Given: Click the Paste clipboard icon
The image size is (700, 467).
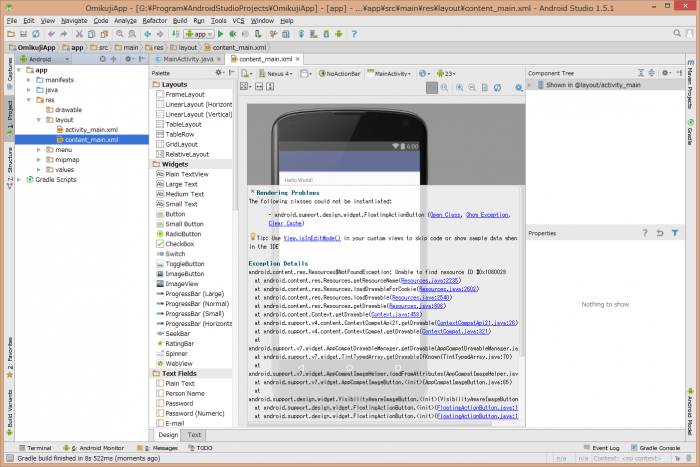Looking at the screenshot, I should tap(104, 34).
